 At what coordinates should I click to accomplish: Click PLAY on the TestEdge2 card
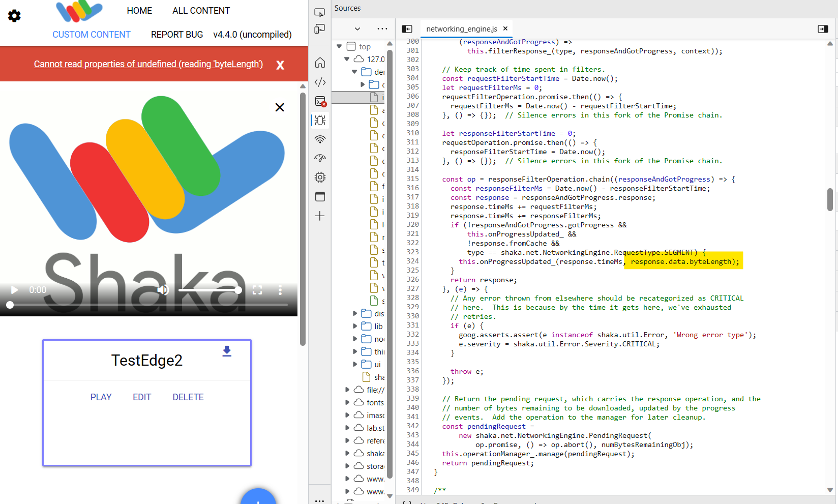(101, 397)
